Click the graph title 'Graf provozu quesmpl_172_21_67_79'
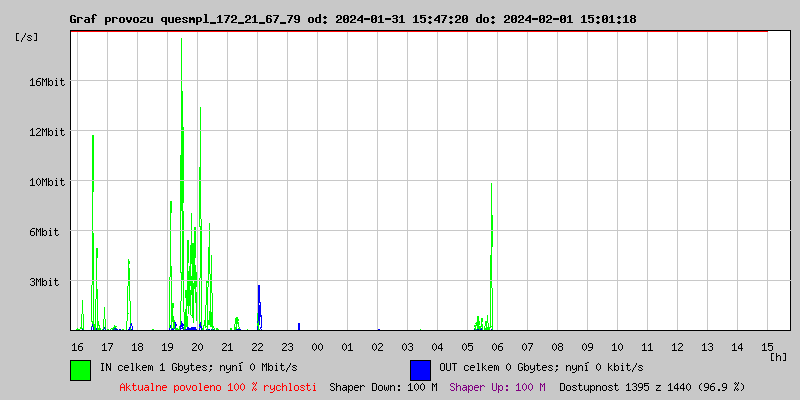Viewport: 800px width, 400px height. 185,19
